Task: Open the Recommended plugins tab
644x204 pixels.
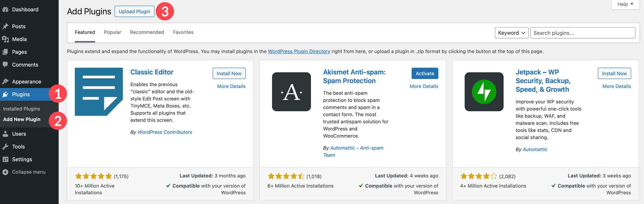Action: click(x=147, y=32)
